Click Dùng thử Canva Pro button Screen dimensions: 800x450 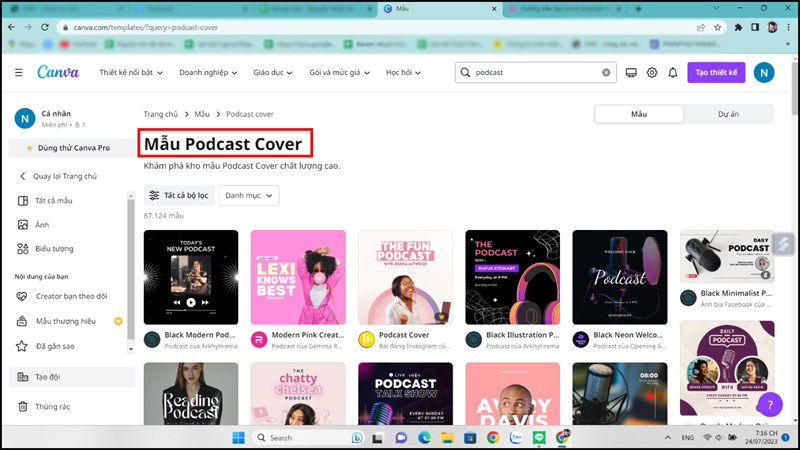point(72,147)
